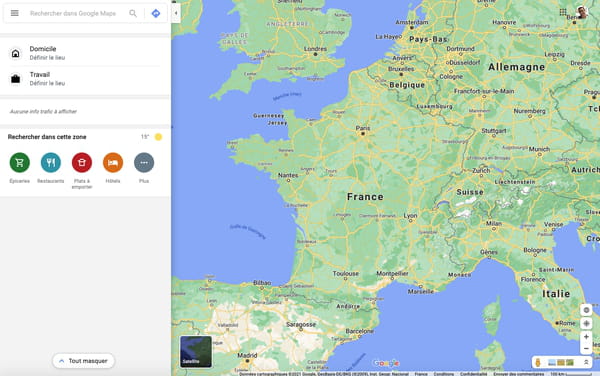The image size is (600, 376).
Task: Click the Rome city label
Action: point(567,323)
